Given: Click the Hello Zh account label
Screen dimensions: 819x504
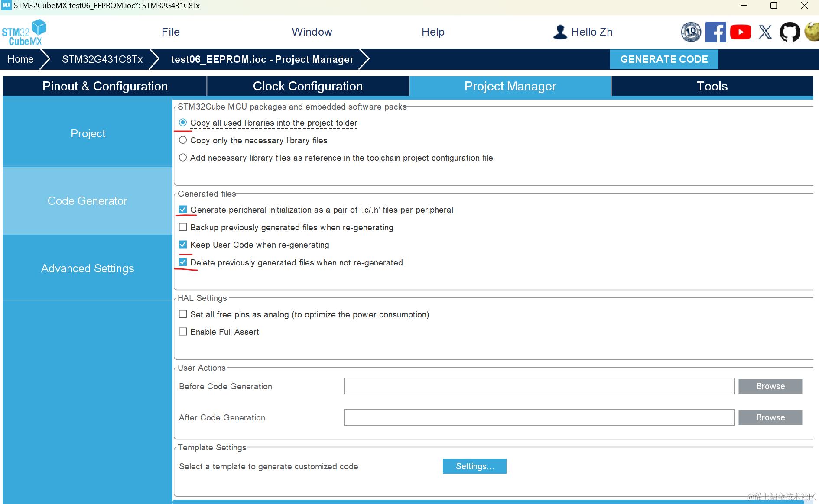Looking at the screenshot, I should pyautogui.click(x=591, y=32).
